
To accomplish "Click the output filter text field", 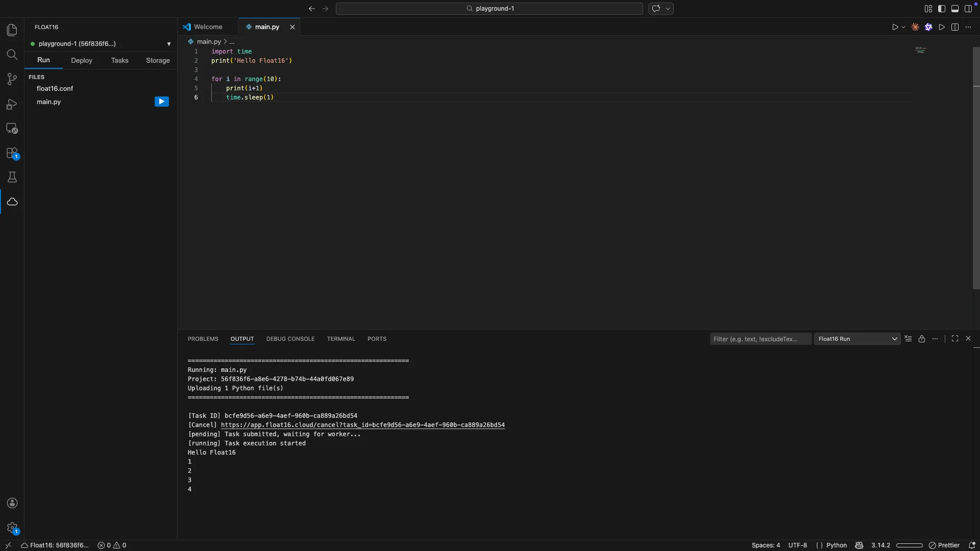I will [759, 339].
